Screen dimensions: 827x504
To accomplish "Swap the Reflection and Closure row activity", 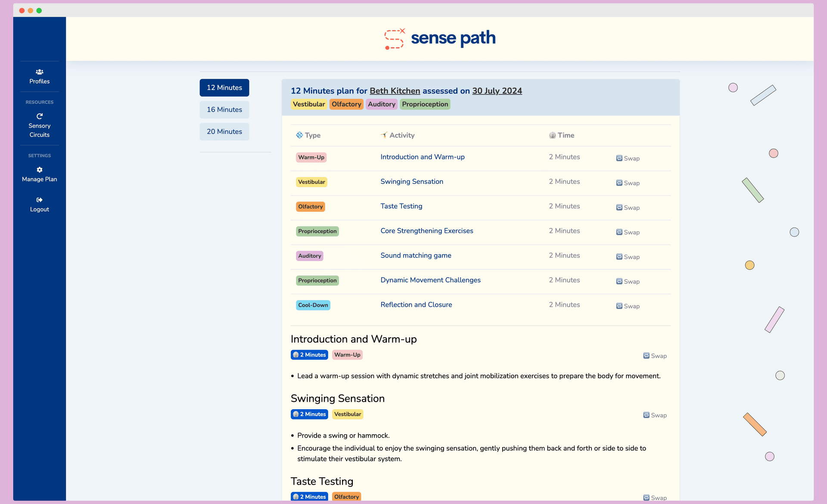I will click(628, 306).
